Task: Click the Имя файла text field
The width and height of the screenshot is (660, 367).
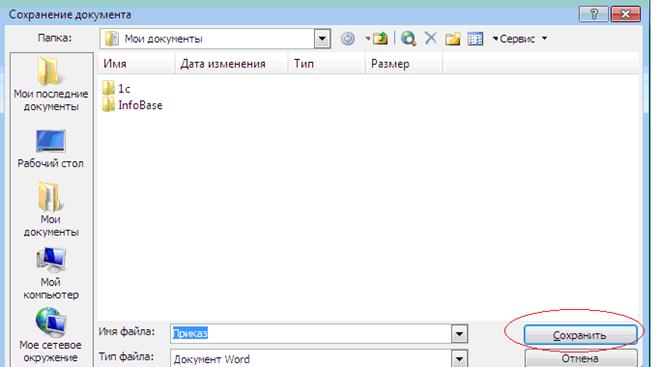Action: (x=311, y=334)
